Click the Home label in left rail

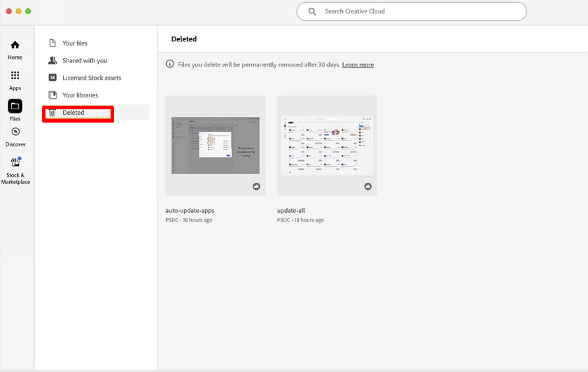(15, 57)
